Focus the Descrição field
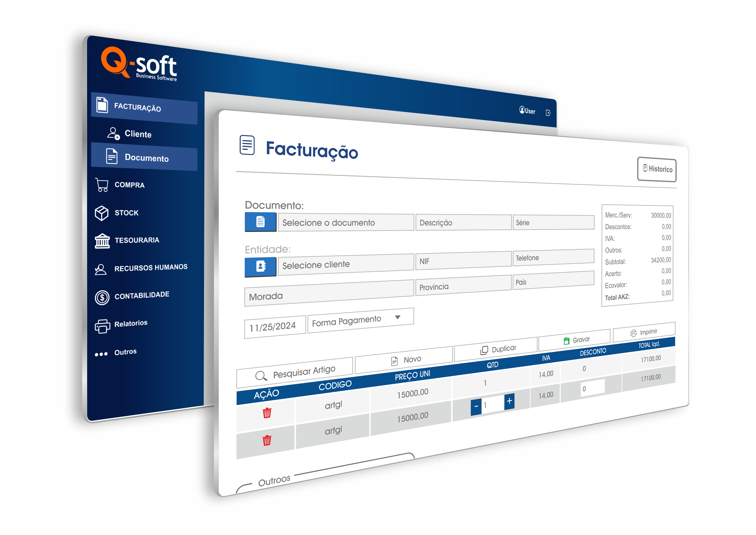The height and width of the screenshot is (535, 756). tap(464, 222)
